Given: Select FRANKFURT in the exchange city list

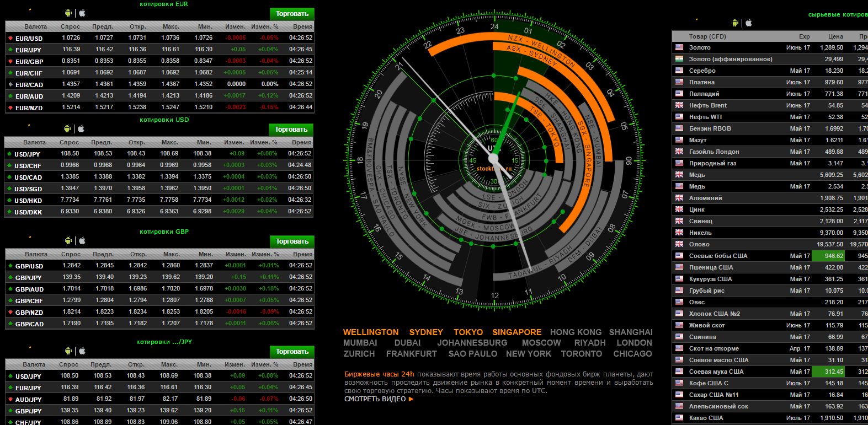Looking at the screenshot, I should (x=412, y=354).
